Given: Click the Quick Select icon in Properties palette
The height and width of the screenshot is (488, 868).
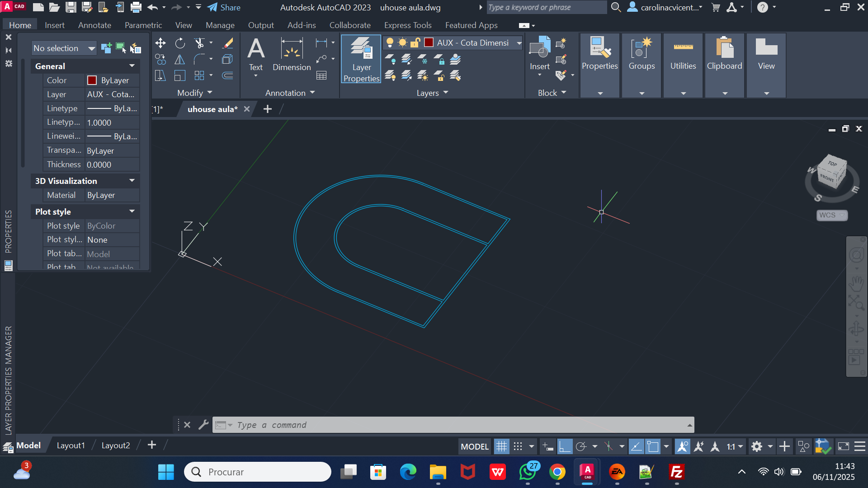Looking at the screenshot, I should [135, 48].
